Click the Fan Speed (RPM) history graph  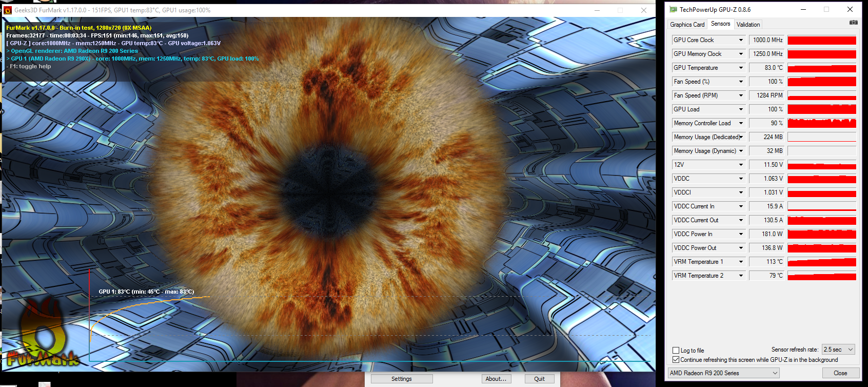[822, 95]
